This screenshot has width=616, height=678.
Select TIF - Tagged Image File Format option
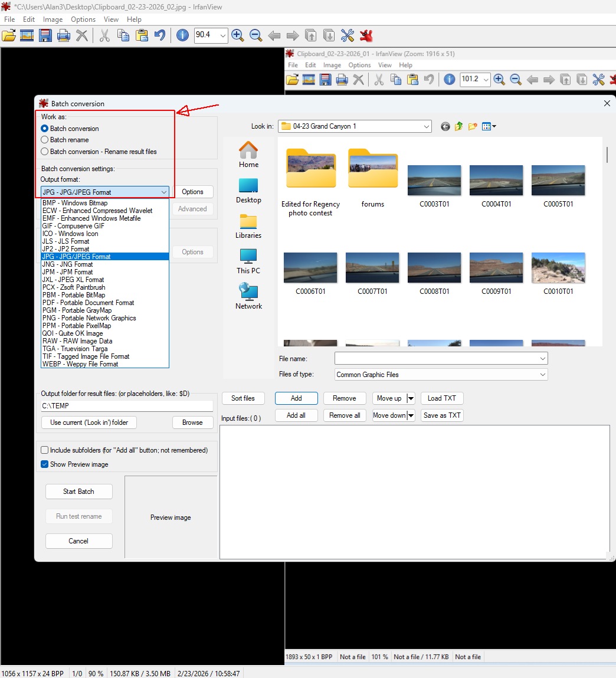pos(86,356)
